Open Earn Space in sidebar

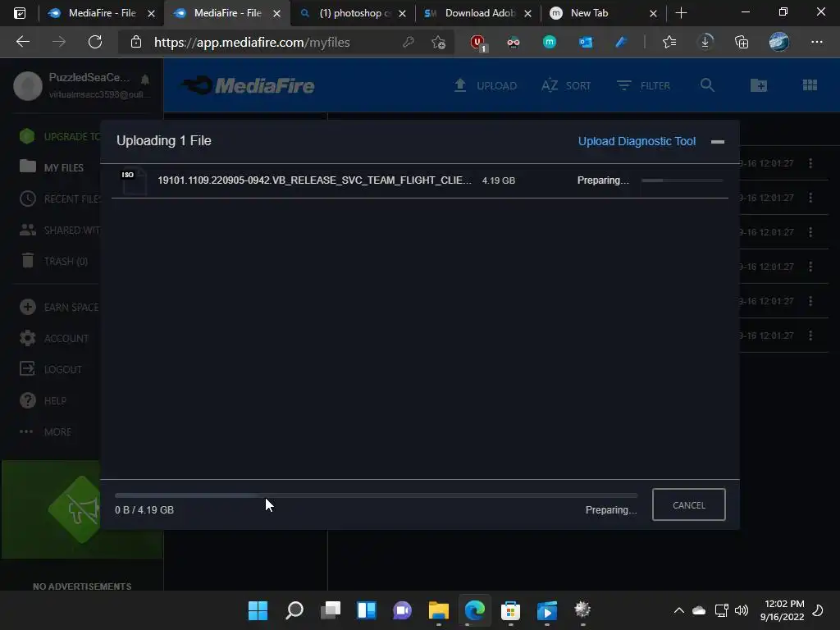59,307
